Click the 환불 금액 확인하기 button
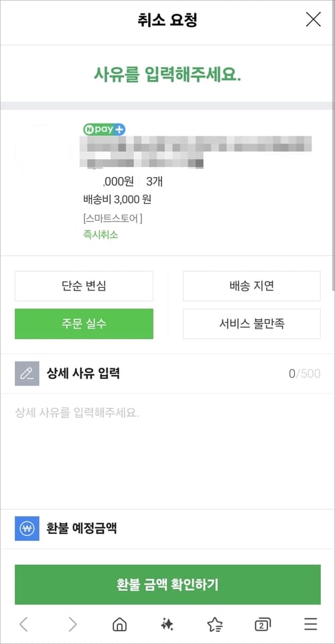Viewport: 335px width, 644px height. 167,584
